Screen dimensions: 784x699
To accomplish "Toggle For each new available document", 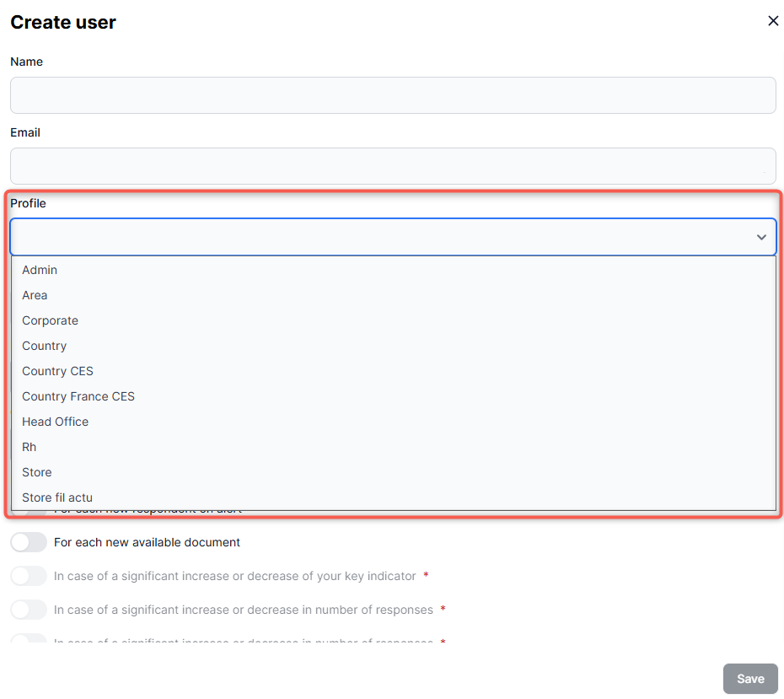I will [x=29, y=542].
